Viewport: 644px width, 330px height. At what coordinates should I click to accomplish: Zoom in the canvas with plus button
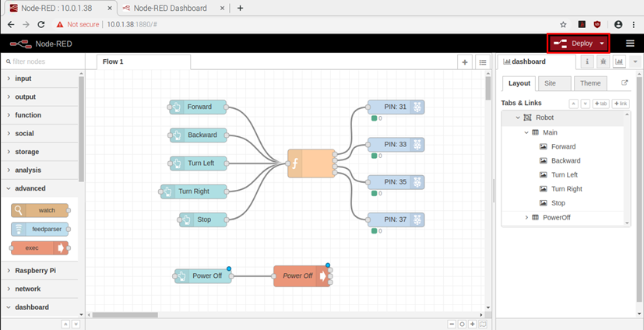pos(473,325)
